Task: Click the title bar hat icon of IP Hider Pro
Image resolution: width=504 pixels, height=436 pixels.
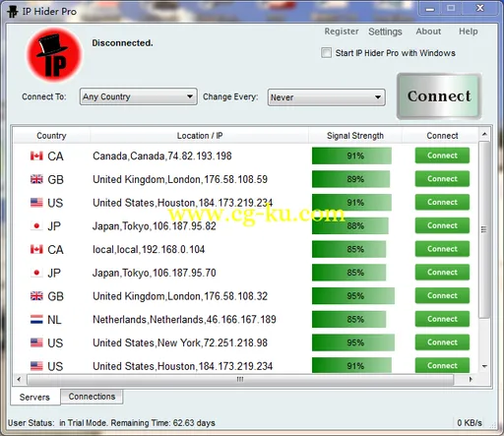Action: (13, 12)
